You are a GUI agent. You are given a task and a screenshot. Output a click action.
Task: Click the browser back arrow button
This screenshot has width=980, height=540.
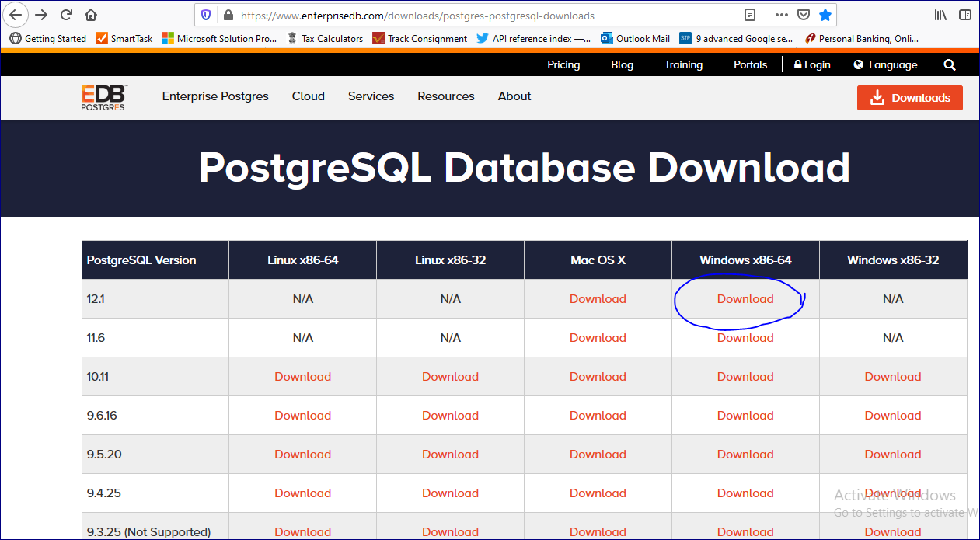(16, 15)
